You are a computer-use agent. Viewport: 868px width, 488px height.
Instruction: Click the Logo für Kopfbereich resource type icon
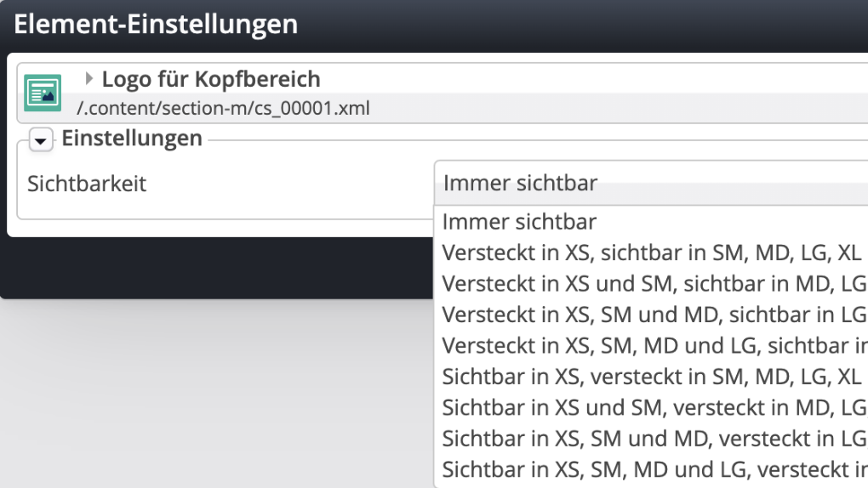43,94
